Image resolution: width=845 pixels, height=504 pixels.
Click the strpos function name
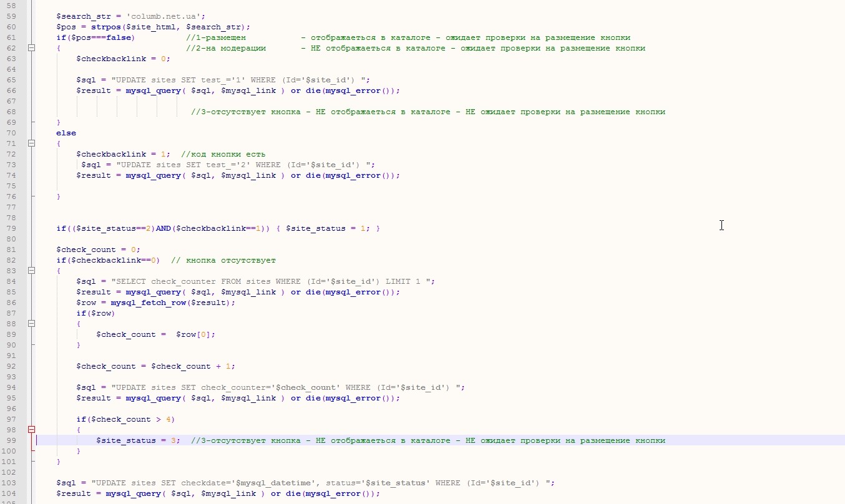106,27
